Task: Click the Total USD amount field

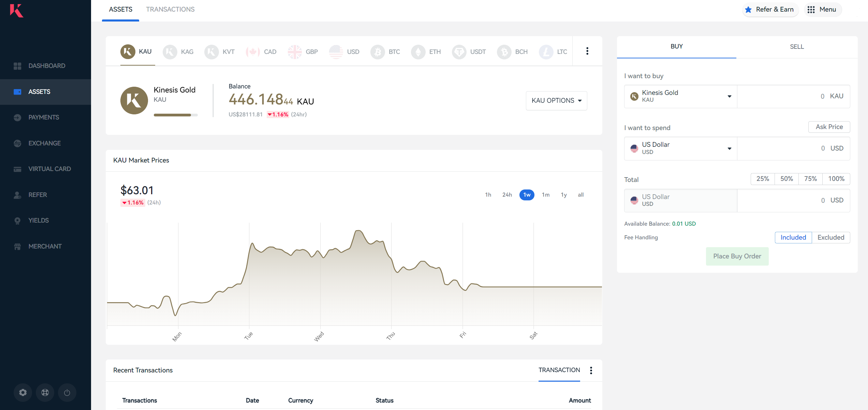Action: [793, 200]
